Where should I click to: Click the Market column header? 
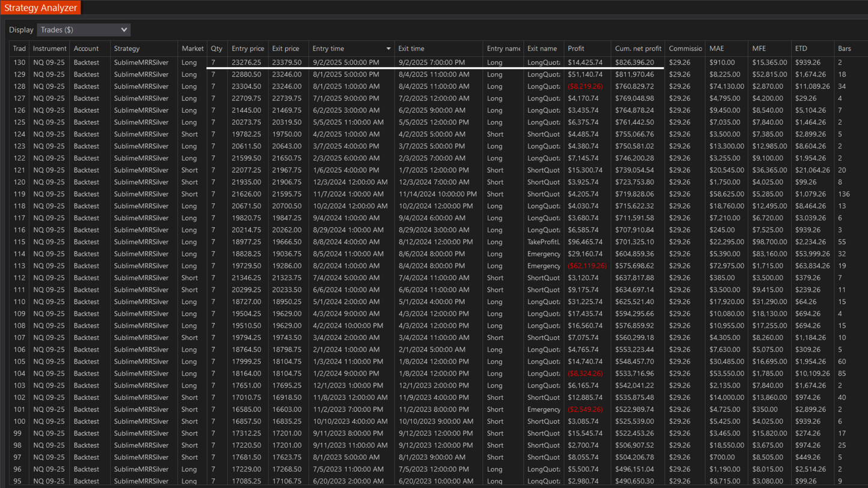(x=192, y=49)
